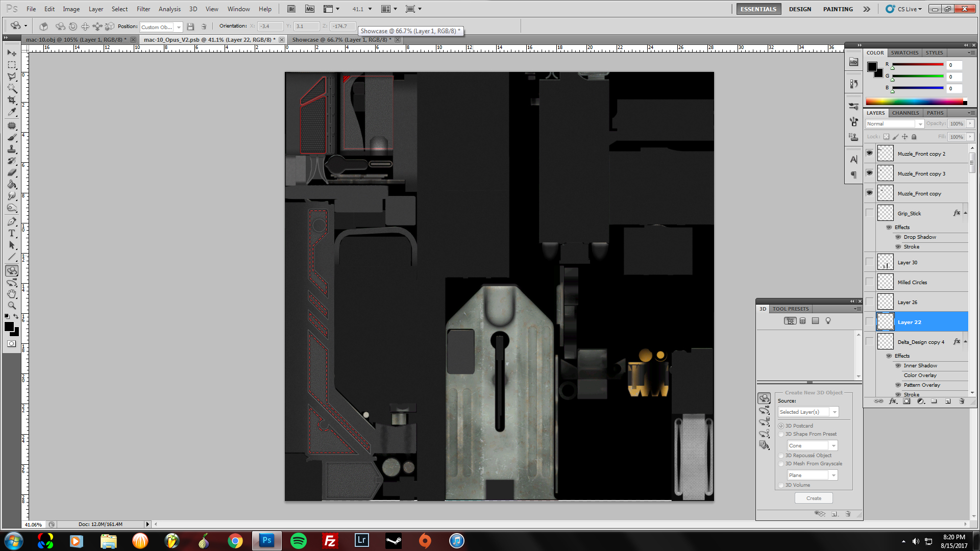Launch Bridge from the application bar

[x=291, y=9]
